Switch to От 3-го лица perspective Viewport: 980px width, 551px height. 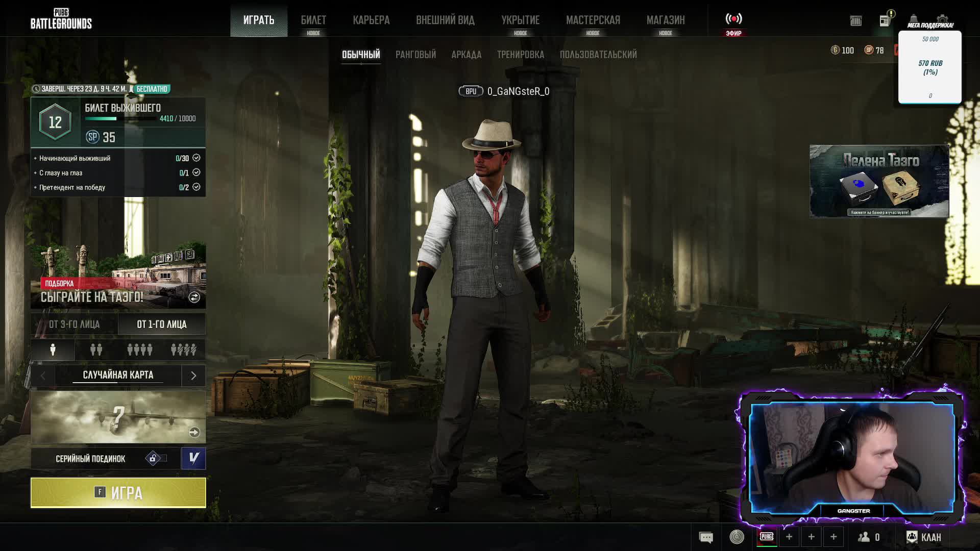(75, 324)
